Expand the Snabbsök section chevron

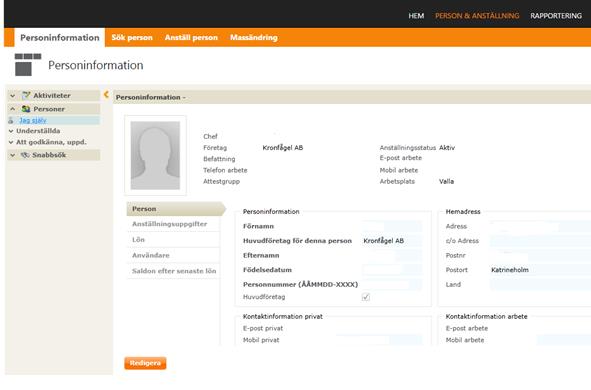coord(12,155)
